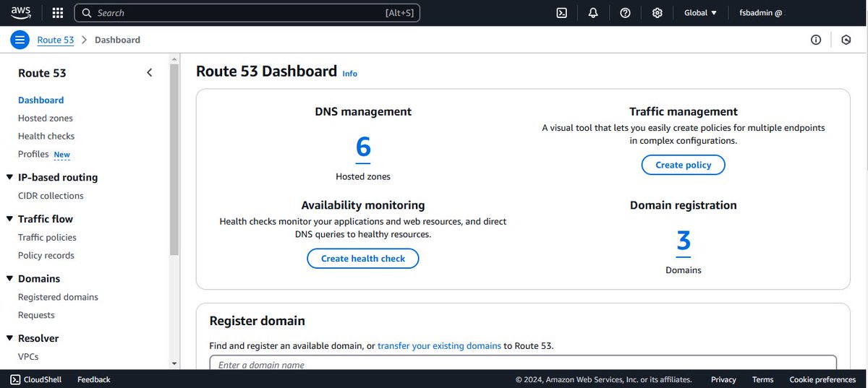Screen dimensions: 868x388
Task: Click the 6 hosted zones count
Action: (x=363, y=147)
